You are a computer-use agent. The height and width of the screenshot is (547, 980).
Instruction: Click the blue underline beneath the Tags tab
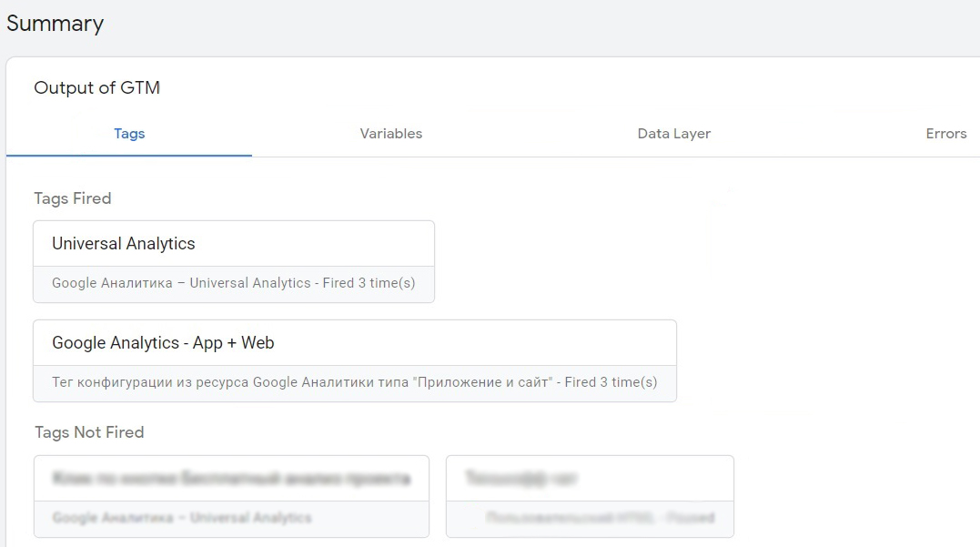tap(129, 156)
